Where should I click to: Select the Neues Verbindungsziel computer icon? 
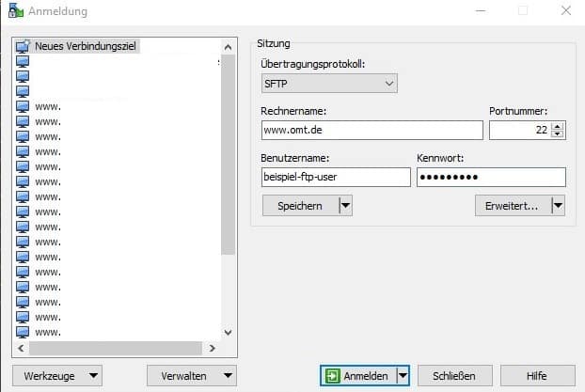click(24, 46)
